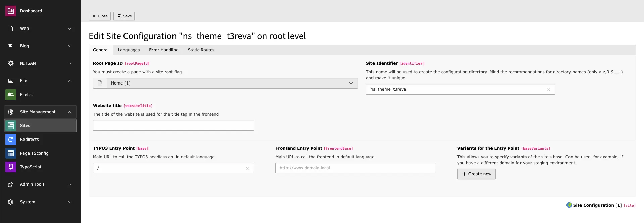This screenshot has height=223, width=644.
Task: Click the [baseVariants] field tag
Action: (x=536, y=148)
